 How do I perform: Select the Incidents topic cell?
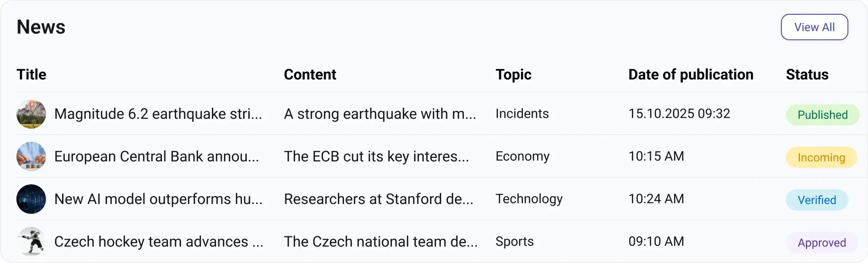pos(522,114)
